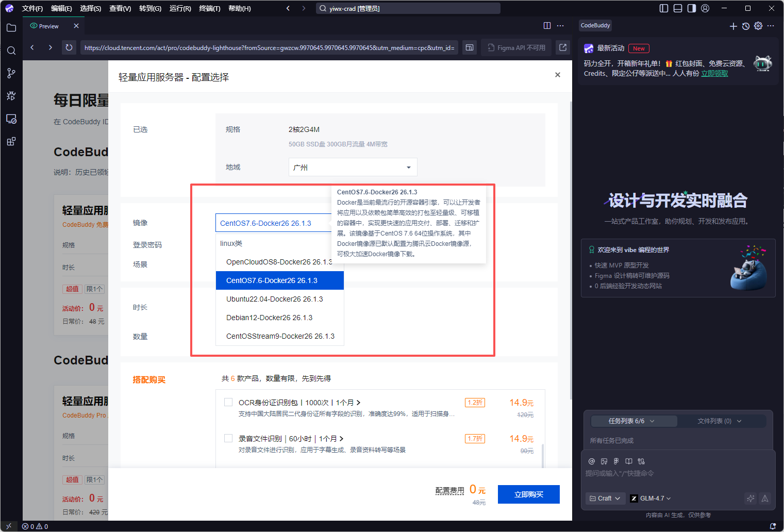The height and width of the screenshot is (532, 784).
Task: Open chat history clock icon
Action: click(x=746, y=26)
